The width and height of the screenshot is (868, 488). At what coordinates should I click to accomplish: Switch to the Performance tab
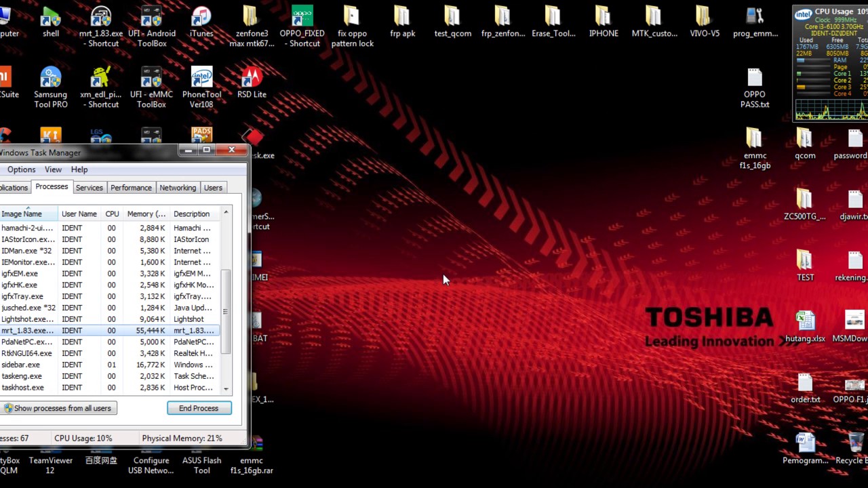131,188
